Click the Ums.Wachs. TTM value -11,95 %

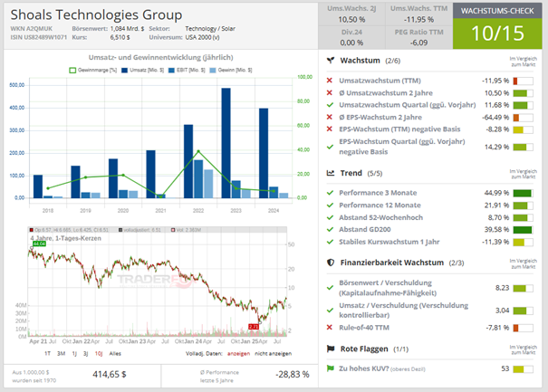pyautogui.click(x=418, y=20)
